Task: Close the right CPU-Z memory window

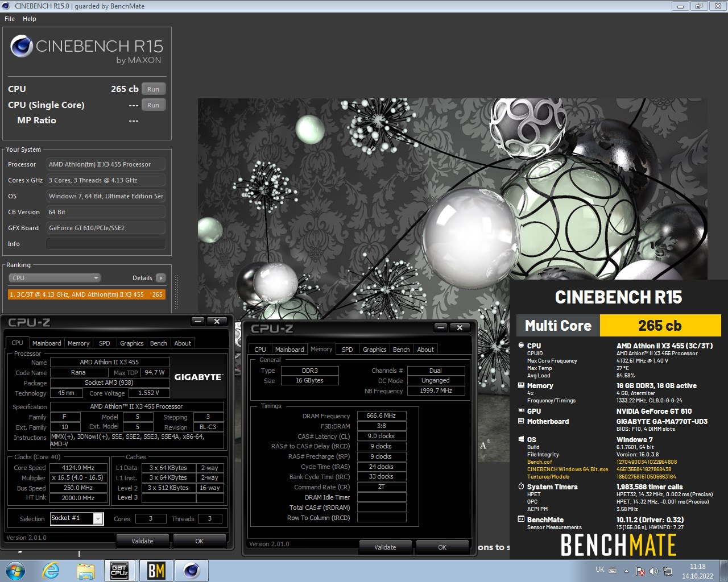Action: [460, 327]
